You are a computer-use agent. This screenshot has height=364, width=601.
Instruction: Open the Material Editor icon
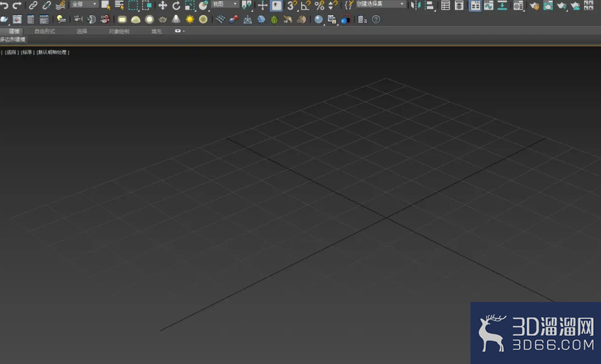tap(518, 5)
